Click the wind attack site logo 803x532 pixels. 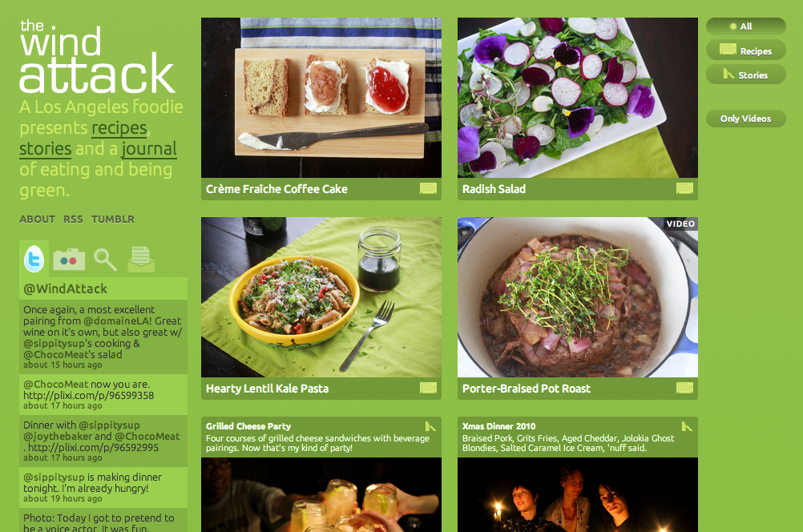97,57
